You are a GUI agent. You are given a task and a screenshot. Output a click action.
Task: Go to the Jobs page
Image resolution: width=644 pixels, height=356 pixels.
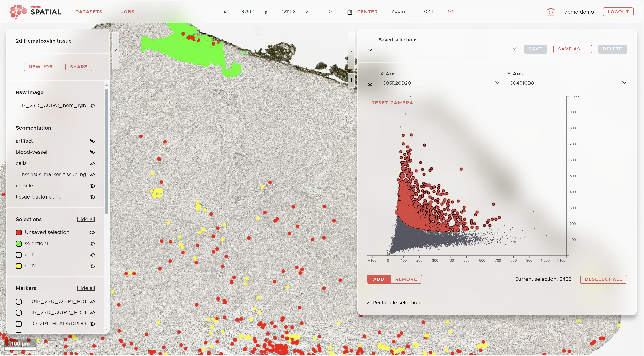[x=127, y=12]
